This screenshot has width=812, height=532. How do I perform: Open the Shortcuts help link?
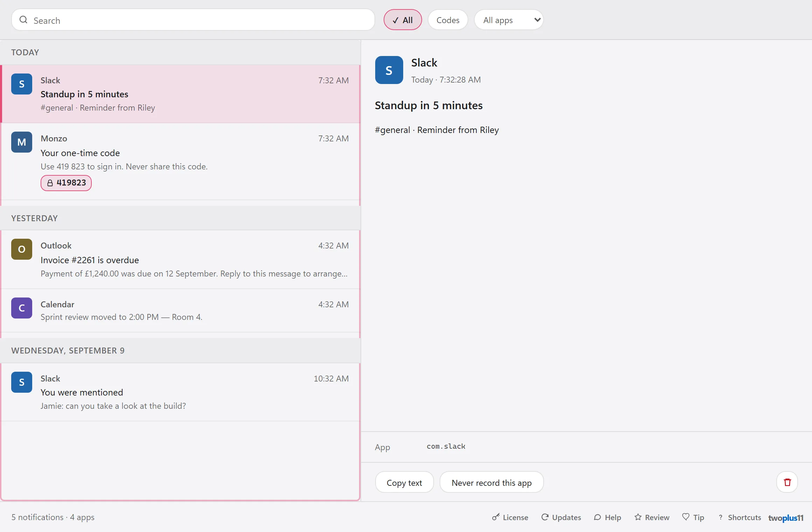739,517
